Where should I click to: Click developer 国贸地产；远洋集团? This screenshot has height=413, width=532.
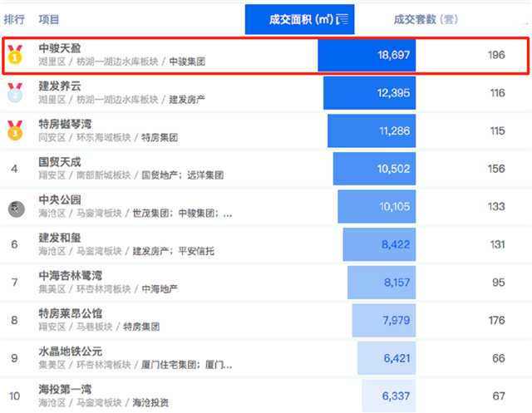point(183,175)
